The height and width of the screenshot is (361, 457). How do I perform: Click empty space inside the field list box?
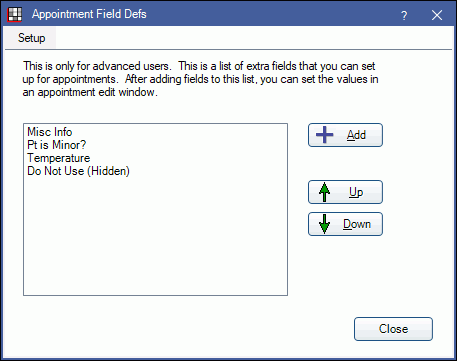pos(155,237)
